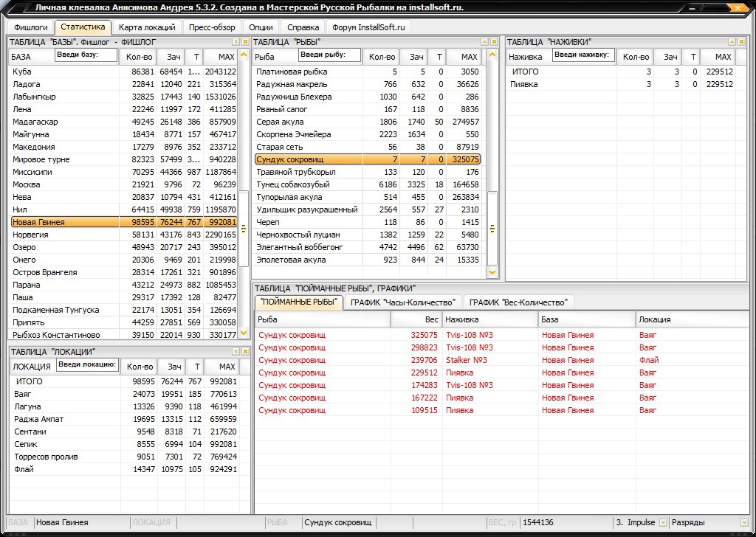Close the "БАЗЫ" table panel
Image resolution: width=756 pixels, height=537 pixels.
245,42
